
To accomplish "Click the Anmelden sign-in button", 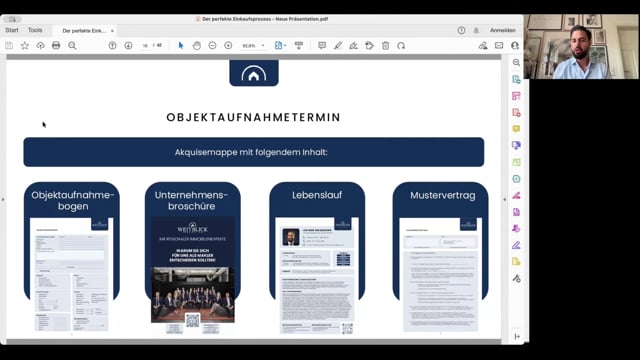I will (x=502, y=30).
